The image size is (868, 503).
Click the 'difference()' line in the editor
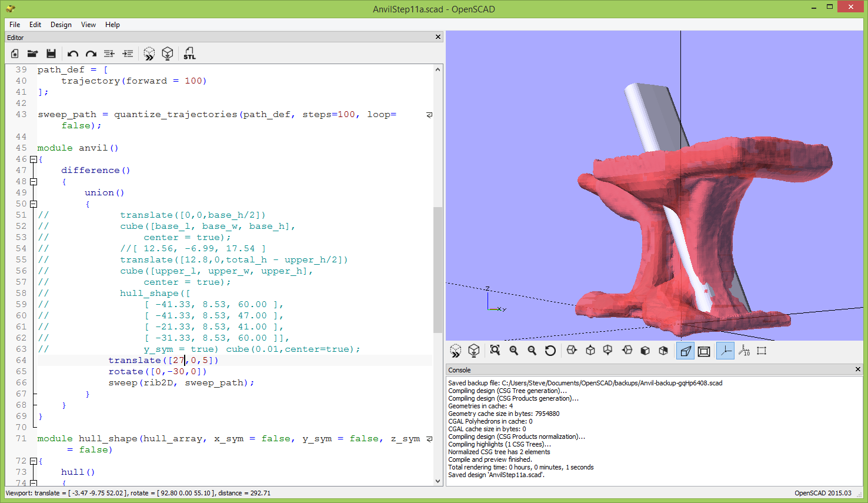click(x=96, y=170)
